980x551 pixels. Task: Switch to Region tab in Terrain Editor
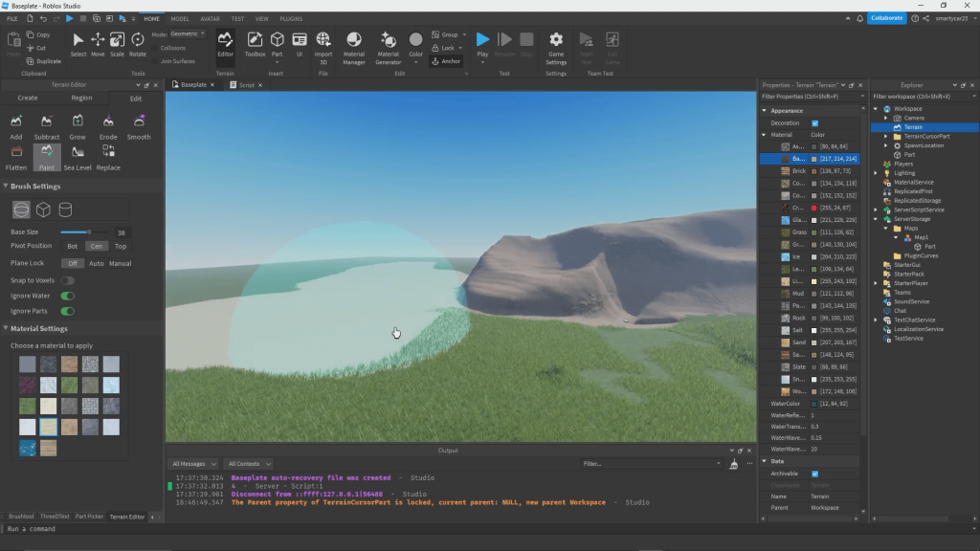point(81,99)
